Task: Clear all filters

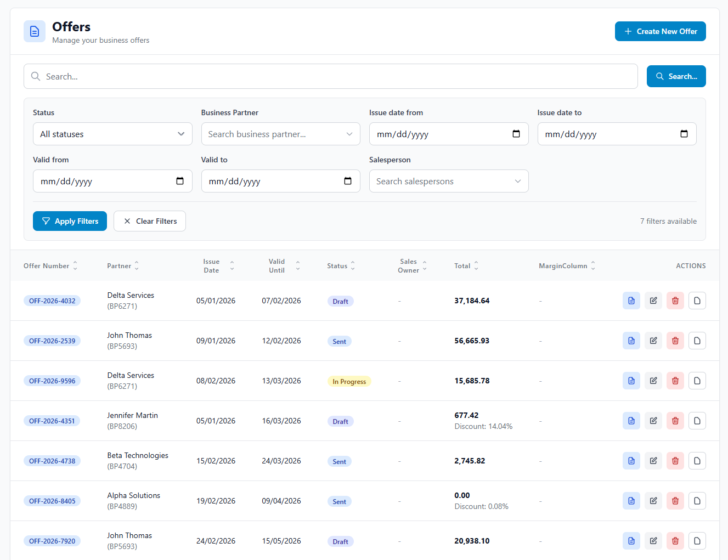Action: pyautogui.click(x=149, y=220)
